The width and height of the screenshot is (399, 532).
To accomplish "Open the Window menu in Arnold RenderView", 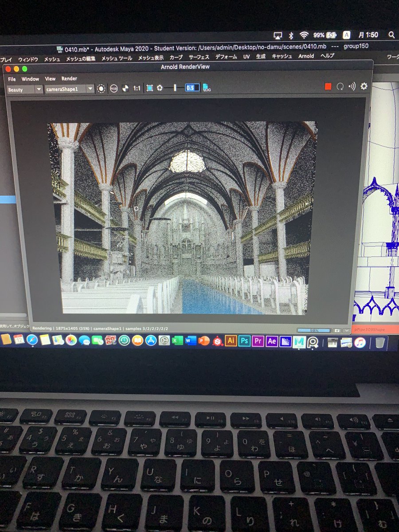I will pyautogui.click(x=30, y=79).
